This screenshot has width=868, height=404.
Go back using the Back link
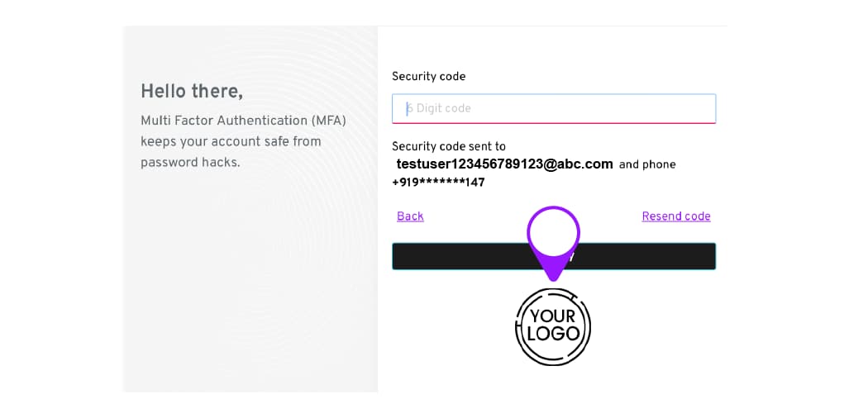click(410, 216)
